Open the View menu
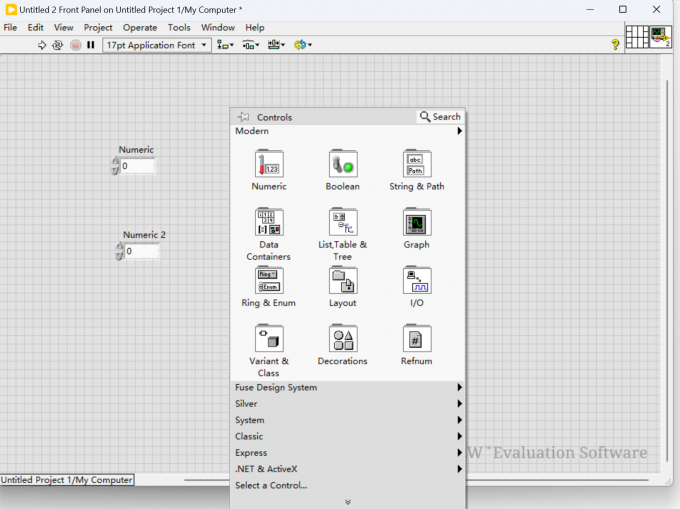The image size is (680, 509). point(63,27)
